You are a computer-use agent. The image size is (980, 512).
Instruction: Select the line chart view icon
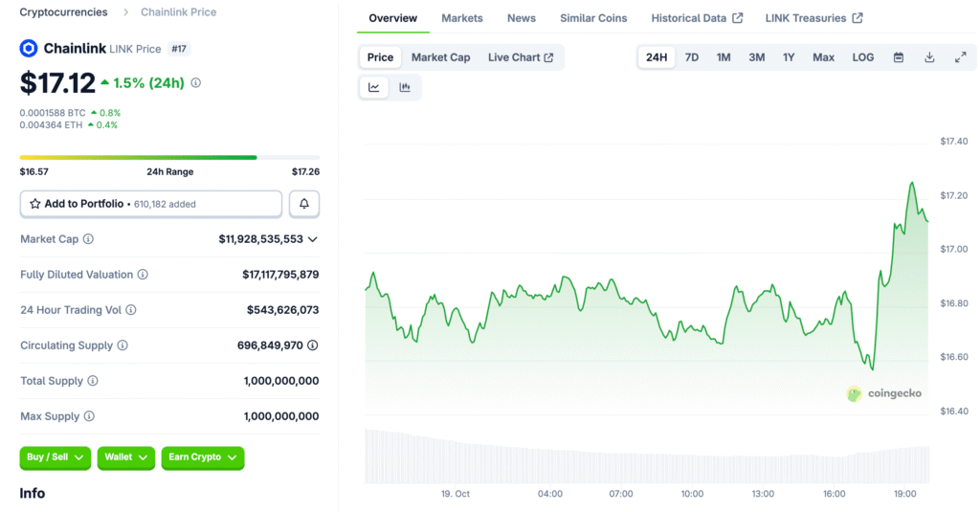point(374,88)
